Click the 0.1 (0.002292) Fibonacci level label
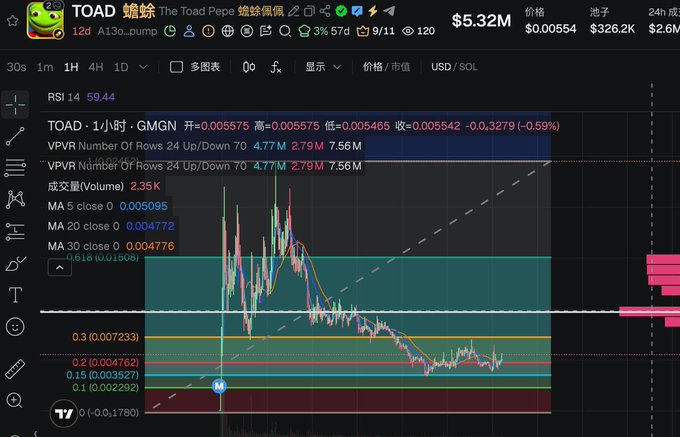 (105, 388)
